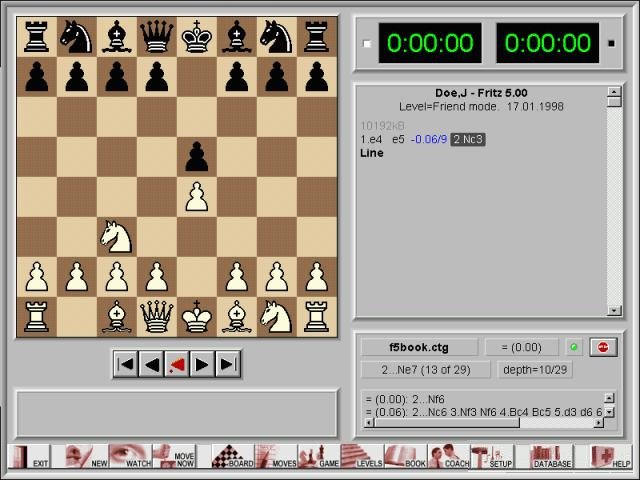Open the HELP toolbar icon
The height and width of the screenshot is (480, 640).
(611, 457)
